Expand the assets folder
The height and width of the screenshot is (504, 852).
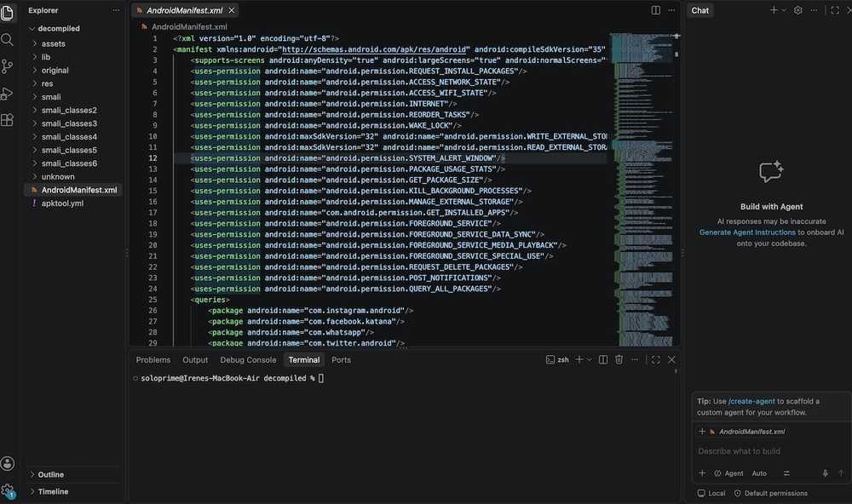tap(53, 43)
